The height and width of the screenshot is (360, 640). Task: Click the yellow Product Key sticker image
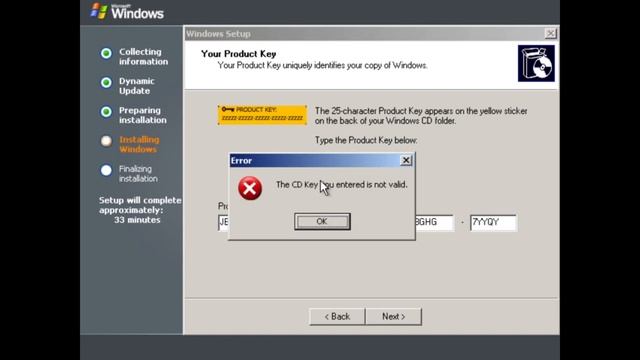pos(262,114)
